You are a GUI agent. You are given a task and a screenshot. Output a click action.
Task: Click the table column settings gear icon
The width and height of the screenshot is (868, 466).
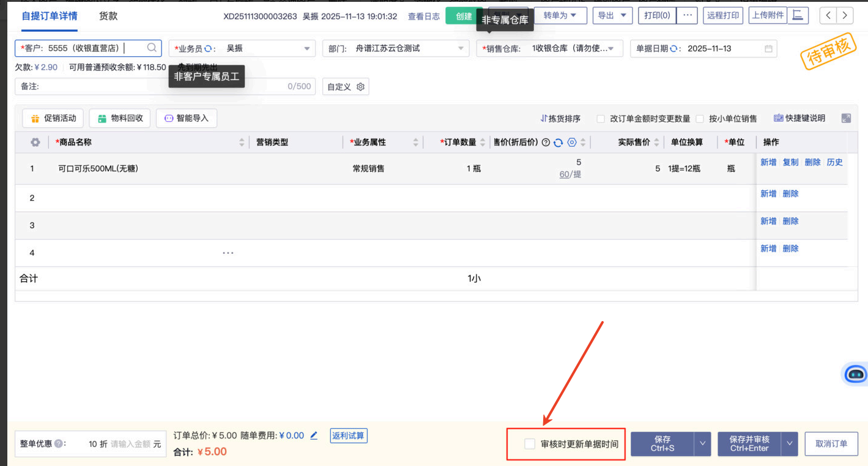click(x=35, y=142)
